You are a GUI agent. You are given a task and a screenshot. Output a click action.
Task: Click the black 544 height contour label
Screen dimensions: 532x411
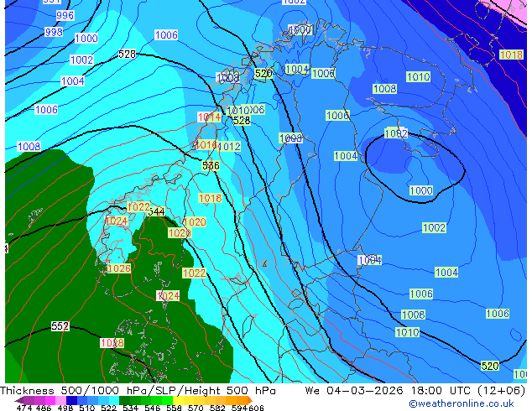tap(156, 212)
